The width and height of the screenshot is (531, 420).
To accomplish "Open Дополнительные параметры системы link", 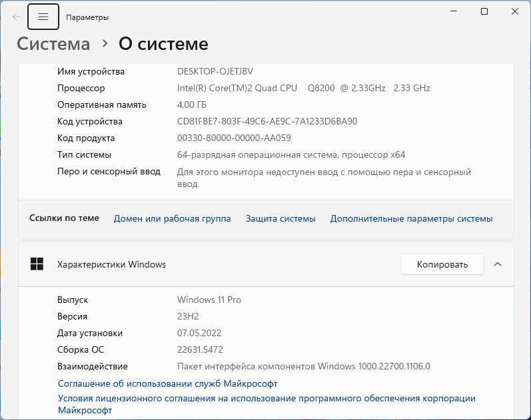I will tap(411, 218).
